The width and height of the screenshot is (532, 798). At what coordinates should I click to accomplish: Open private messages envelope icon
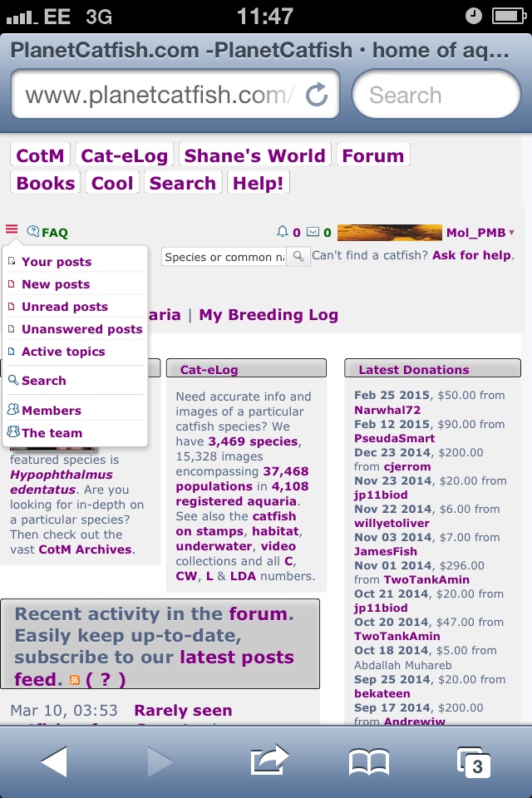click(313, 232)
